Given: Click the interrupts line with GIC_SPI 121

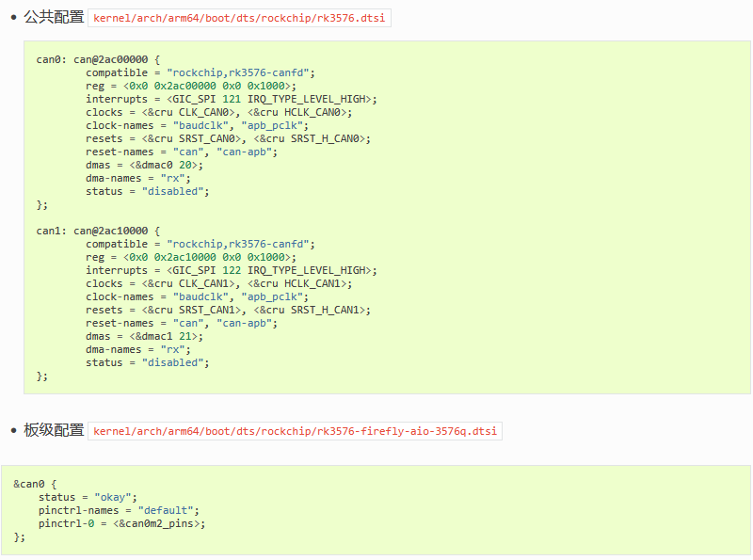Looking at the screenshot, I should coord(232,100).
